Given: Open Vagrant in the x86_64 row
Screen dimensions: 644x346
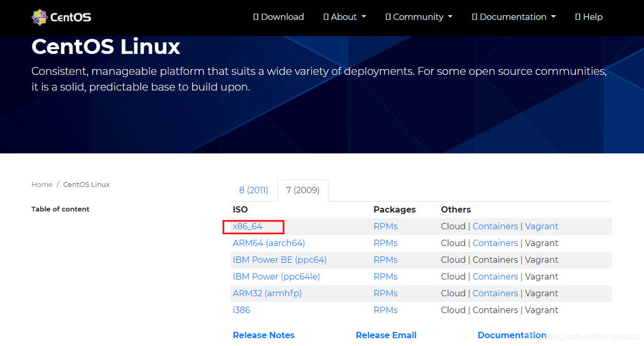Looking at the screenshot, I should [541, 226].
